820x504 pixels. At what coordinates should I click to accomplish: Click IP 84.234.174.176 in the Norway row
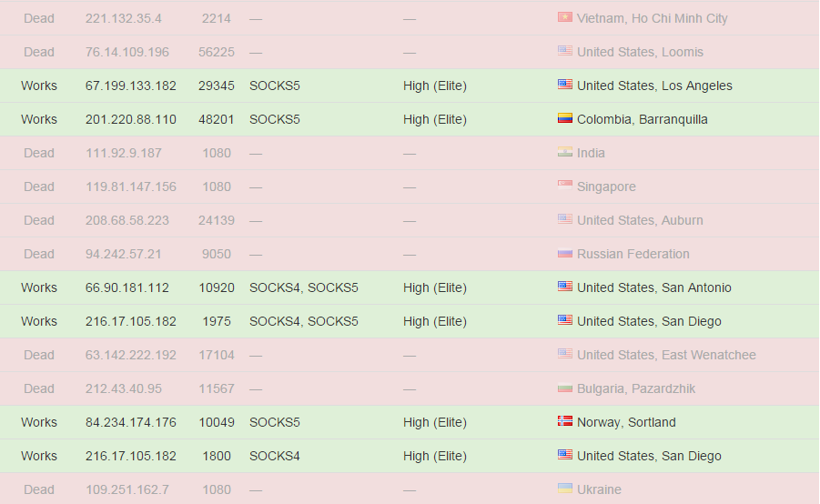[x=131, y=422]
